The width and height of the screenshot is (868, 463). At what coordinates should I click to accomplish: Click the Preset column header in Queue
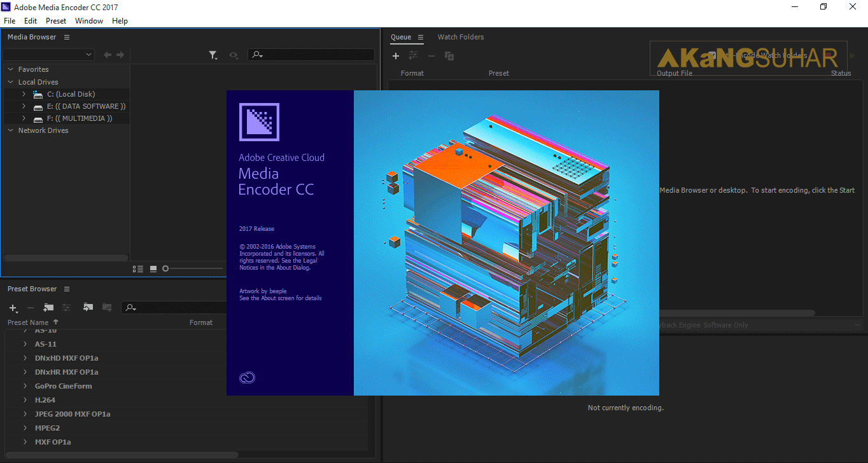tap(499, 73)
